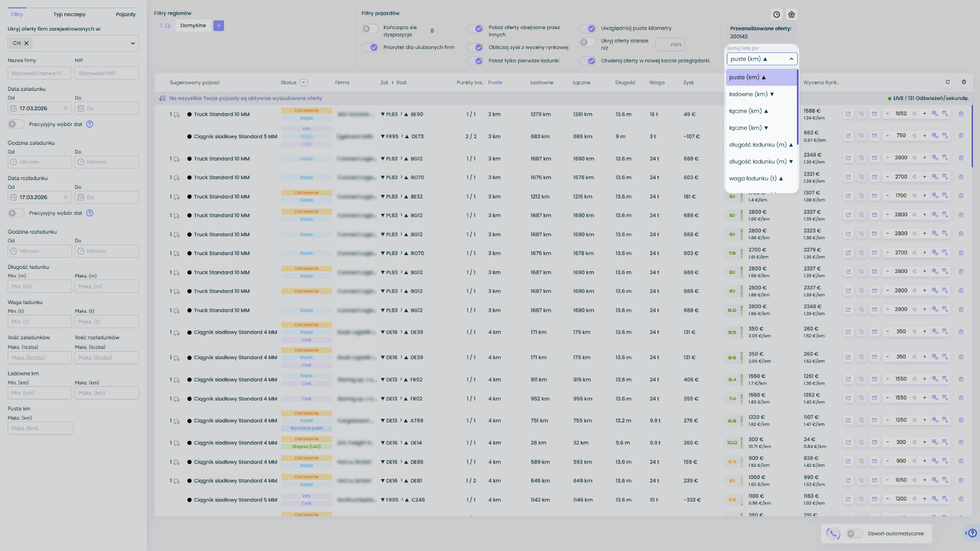Expand the Status column filter dropdown
The width and height of the screenshot is (980, 551).
pos(304,83)
